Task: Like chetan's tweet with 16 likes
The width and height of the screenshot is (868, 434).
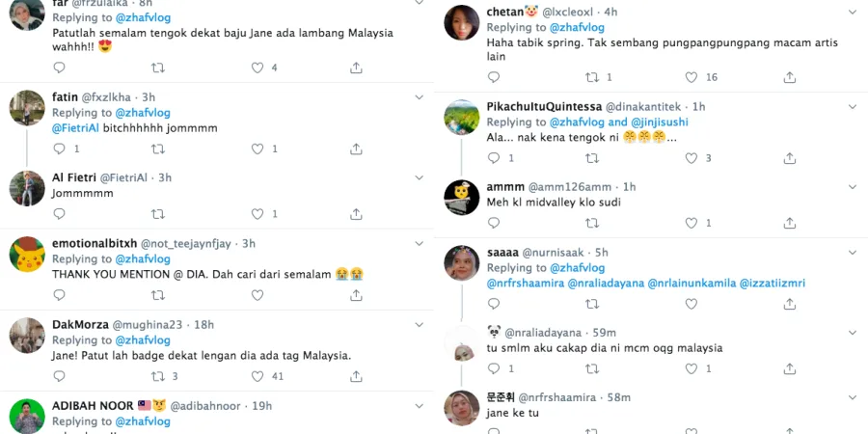Action: [692, 77]
